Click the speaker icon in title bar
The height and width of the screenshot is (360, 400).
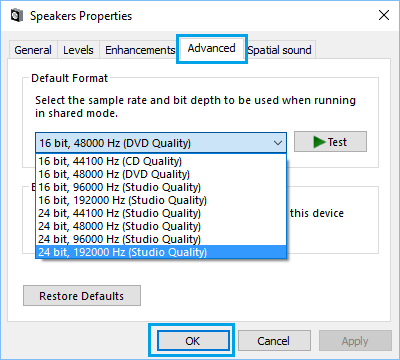click(x=17, y=16)
